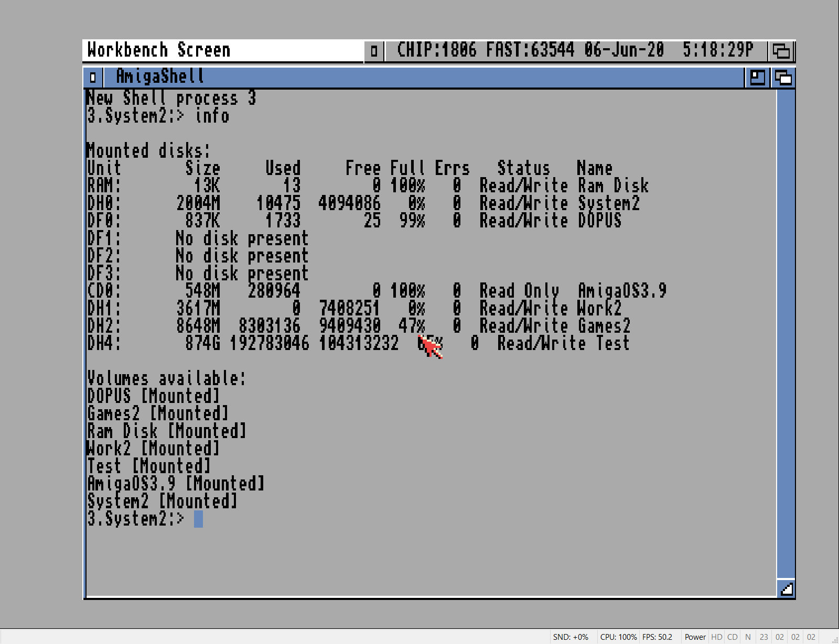Click the 'Free' column header

point(363,168)
